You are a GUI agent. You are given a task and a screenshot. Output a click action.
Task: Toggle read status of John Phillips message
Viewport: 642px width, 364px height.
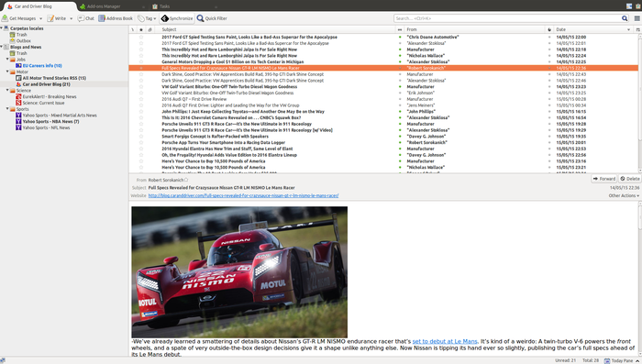point(400,111)
